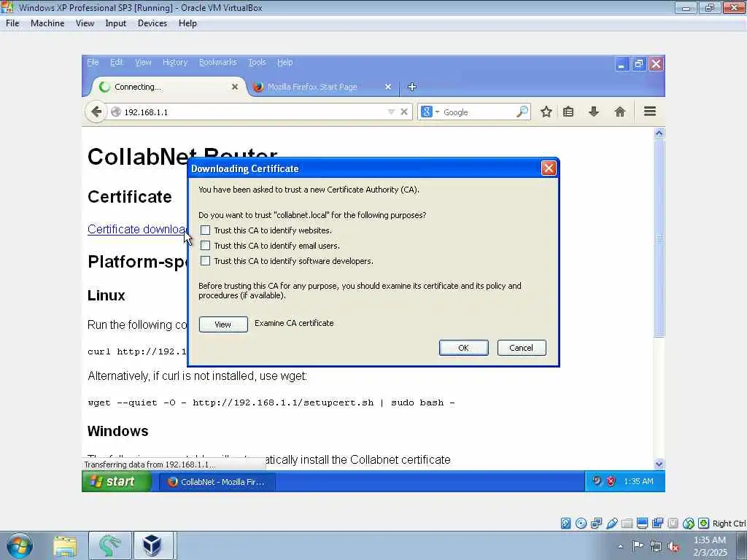Click the VirtualBox recording status icon
Image resolution: width=747 pixels, height=560 pixels.
[x=658, y=524]
